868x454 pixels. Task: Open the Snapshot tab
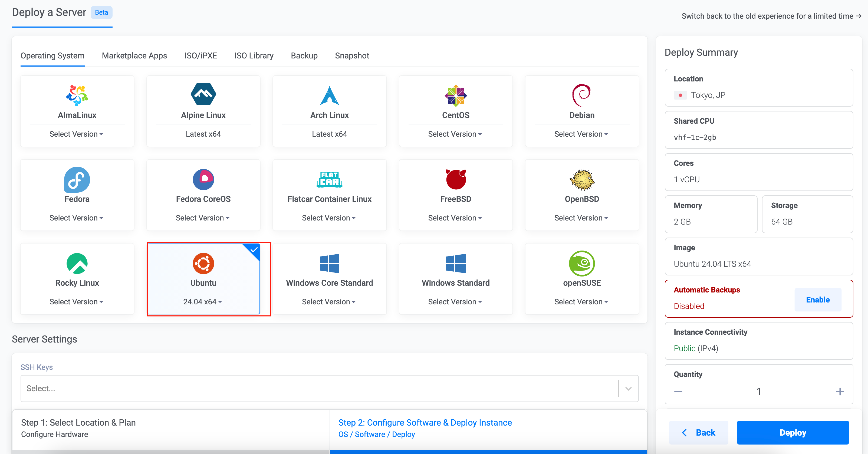[352, 56]
